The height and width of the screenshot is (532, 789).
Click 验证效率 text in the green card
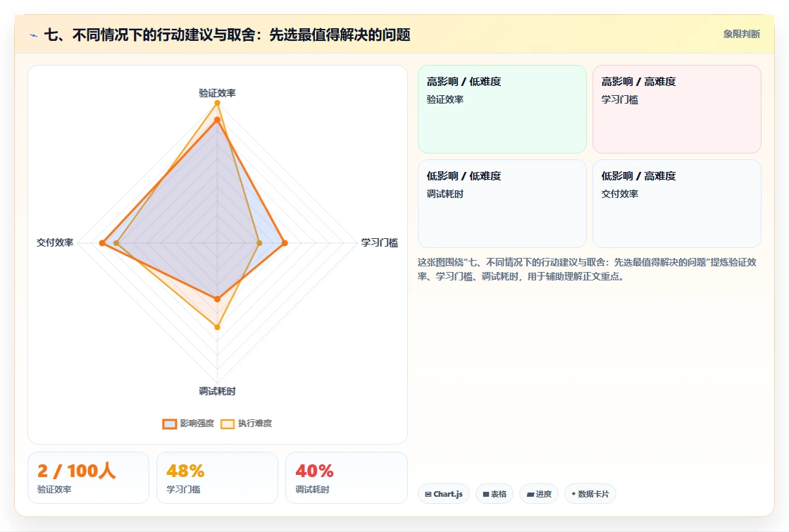pyautogui.click(x=445, y=99)
